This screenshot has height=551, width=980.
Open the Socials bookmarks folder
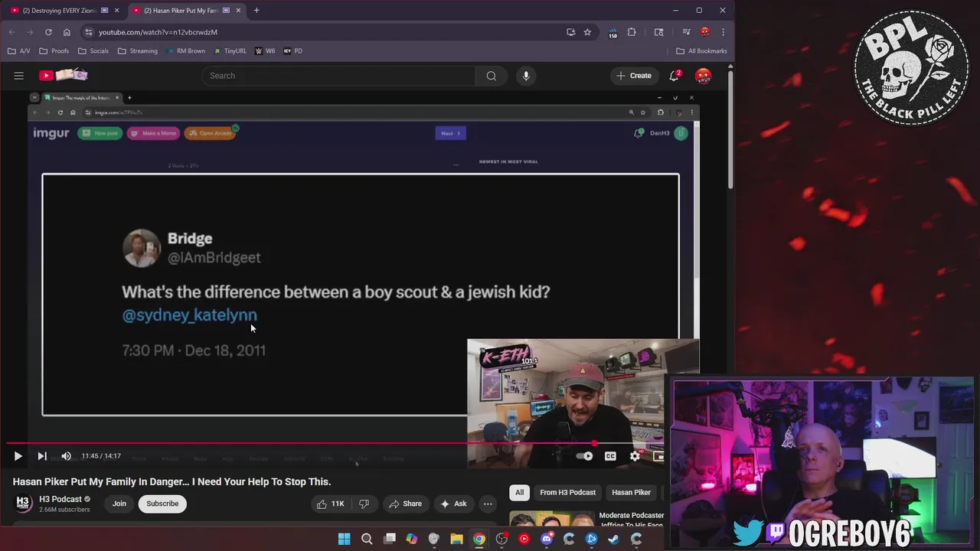click(93, 51)
